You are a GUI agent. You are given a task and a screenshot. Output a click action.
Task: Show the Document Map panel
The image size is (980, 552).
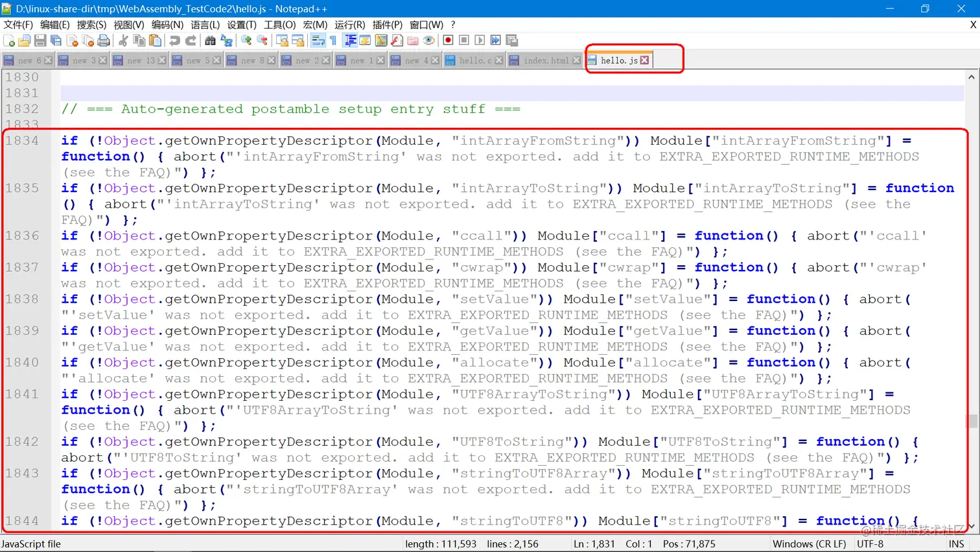(381, 40)
